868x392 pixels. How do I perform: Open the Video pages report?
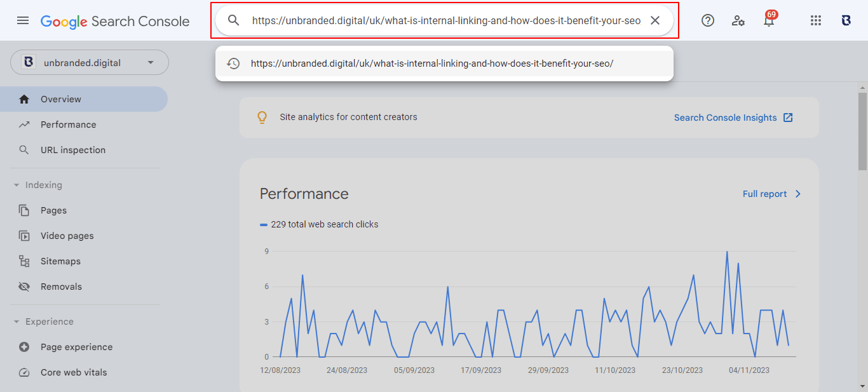point(84,236)
